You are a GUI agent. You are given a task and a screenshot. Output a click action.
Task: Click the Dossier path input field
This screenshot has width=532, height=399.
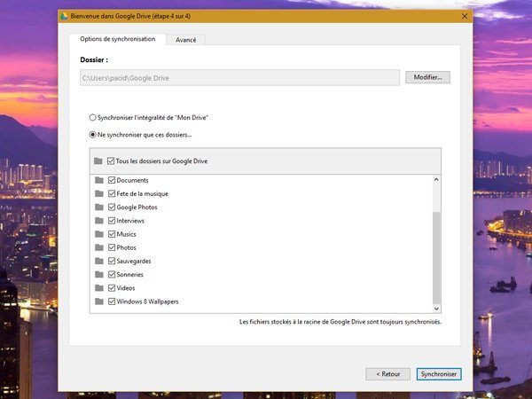240,78
